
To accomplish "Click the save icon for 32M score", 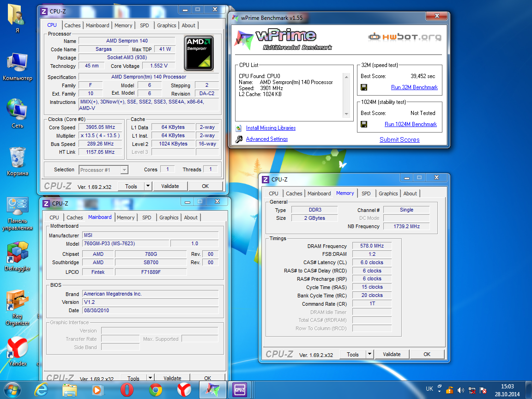I will point(364,88).
